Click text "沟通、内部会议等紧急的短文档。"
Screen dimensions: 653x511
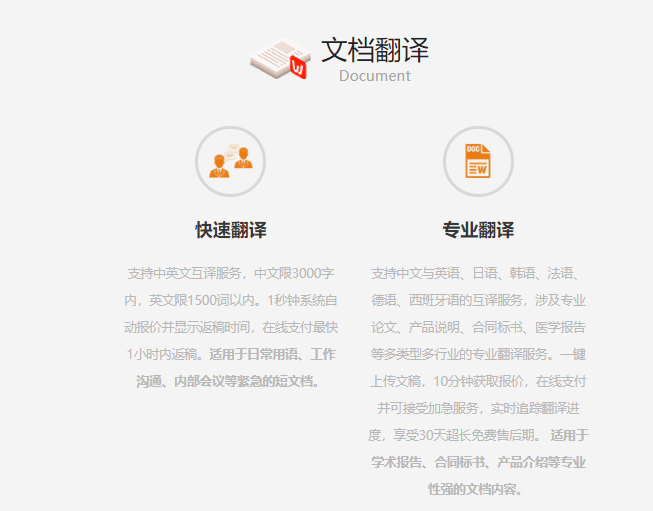[x=228, y=381]
